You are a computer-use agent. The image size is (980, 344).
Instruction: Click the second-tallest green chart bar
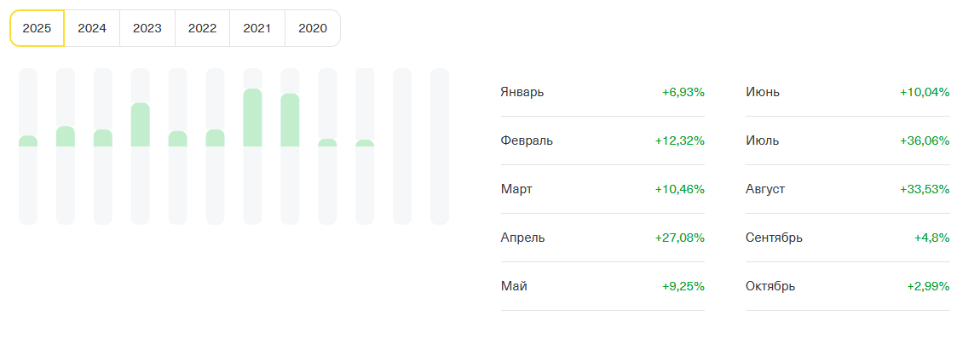pos(290,120)
